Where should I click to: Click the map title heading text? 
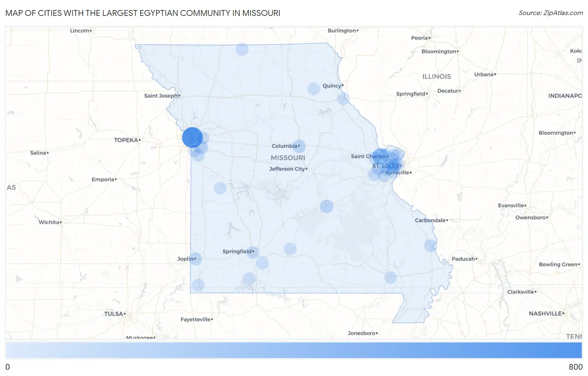click(x=143, y=13)
